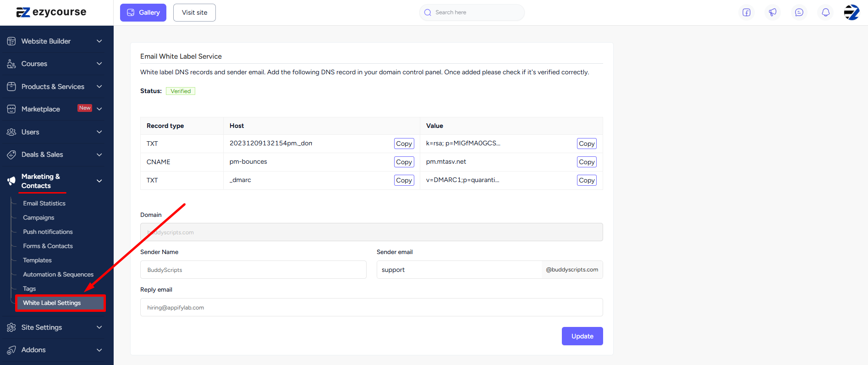Click the Marketplace sidebar icon
The image size is (868, 365).
[x=11, y=109]
